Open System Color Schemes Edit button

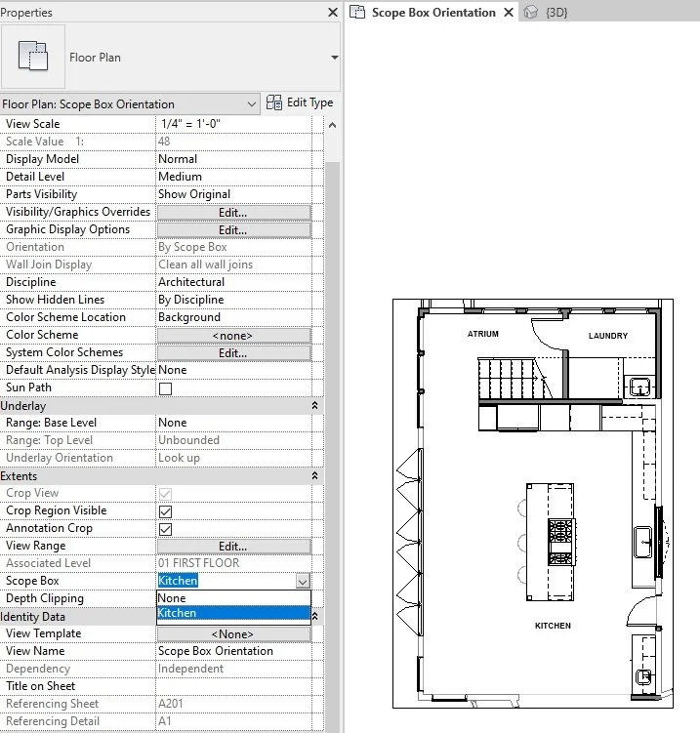(x=233, y=353)
